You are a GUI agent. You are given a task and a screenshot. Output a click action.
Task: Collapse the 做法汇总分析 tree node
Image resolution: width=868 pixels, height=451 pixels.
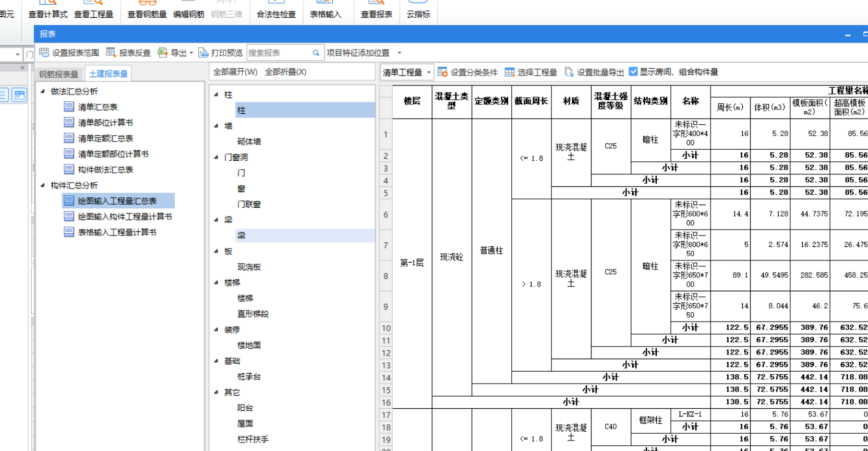(x=43, y=91)
